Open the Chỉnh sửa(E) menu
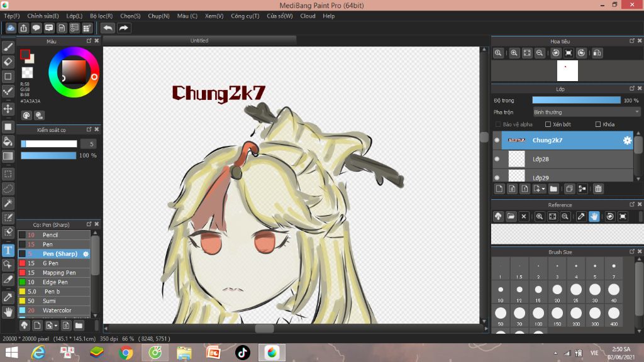Viewport: 644px width, 362px height. point(43,16)
